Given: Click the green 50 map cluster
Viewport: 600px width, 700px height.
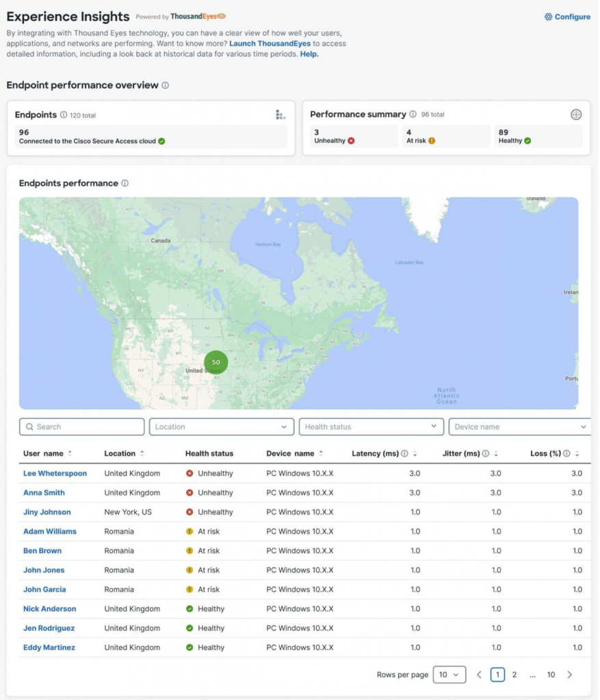Looking at the screenshot, I should 216,362.
